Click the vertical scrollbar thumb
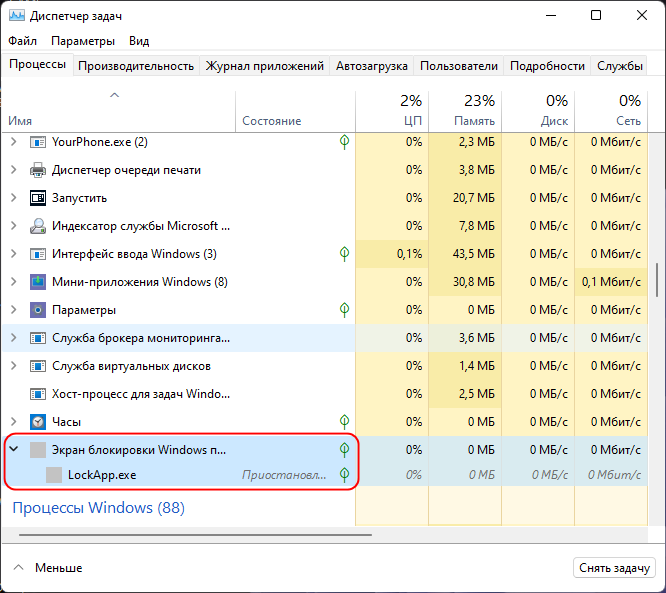 pos(657,280)
